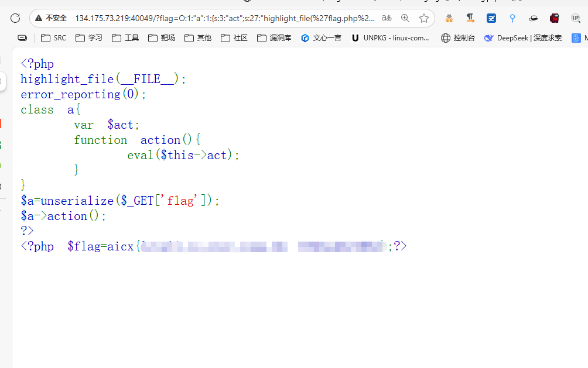This screenshot has height=368, width=588.
Task: Expand the 学习 bookmarks folder
Action: pos(89,38)
